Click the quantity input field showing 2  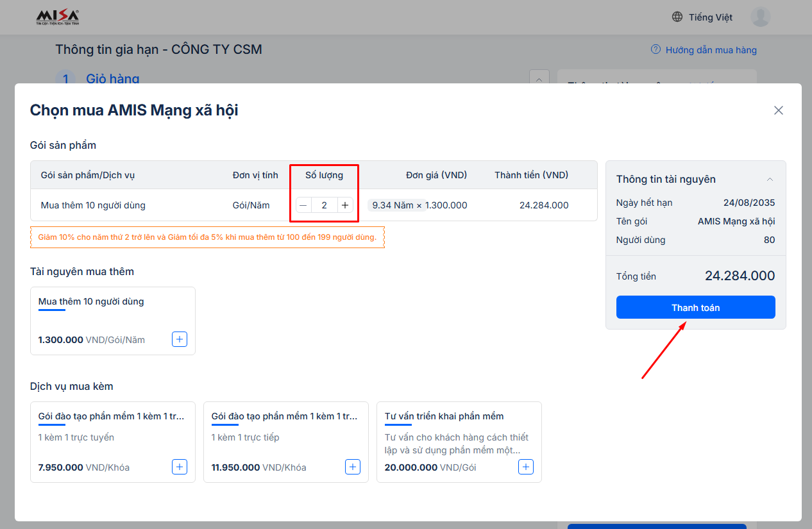pos(325,205)
